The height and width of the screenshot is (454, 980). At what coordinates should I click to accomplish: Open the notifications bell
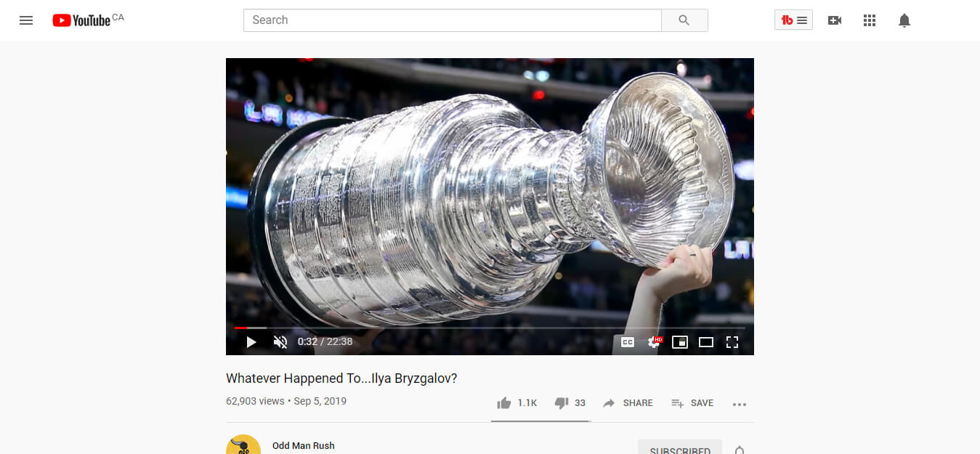click(x=904, y=20)
